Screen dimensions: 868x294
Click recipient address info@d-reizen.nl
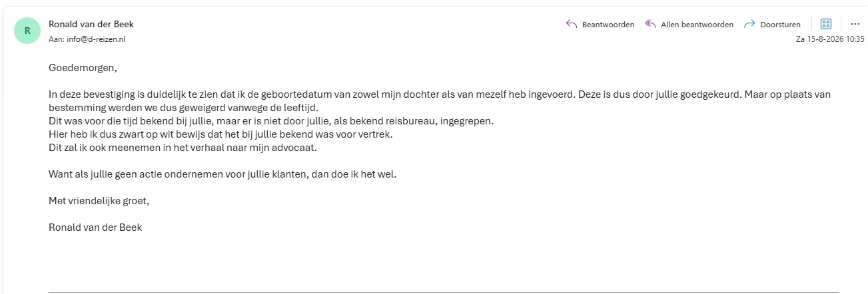(x=96, y=39)
